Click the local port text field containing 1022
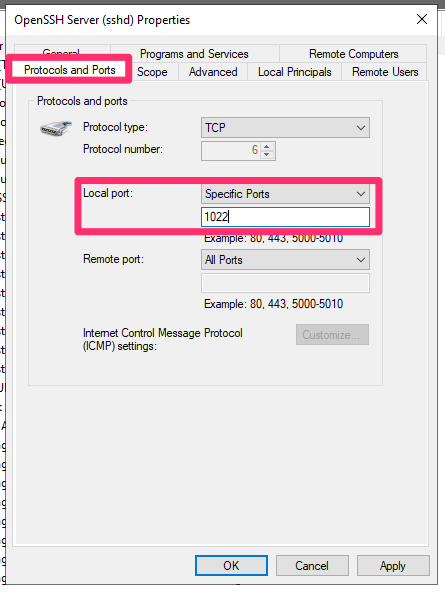The width and height of the screenshot is (445, 592). (285, 217)
